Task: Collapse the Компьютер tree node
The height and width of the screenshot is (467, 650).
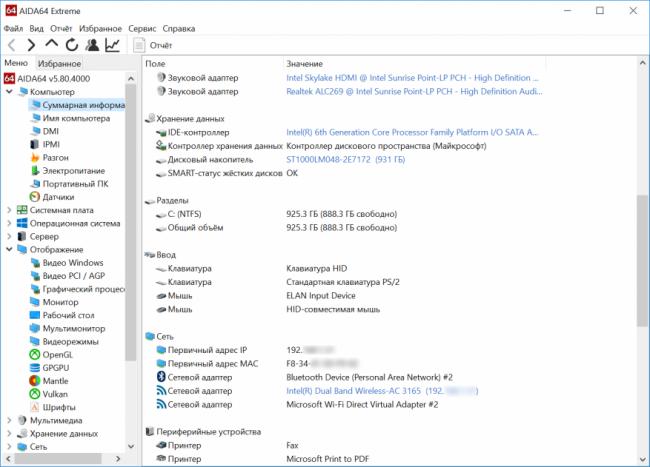Action: coord(9,92)
